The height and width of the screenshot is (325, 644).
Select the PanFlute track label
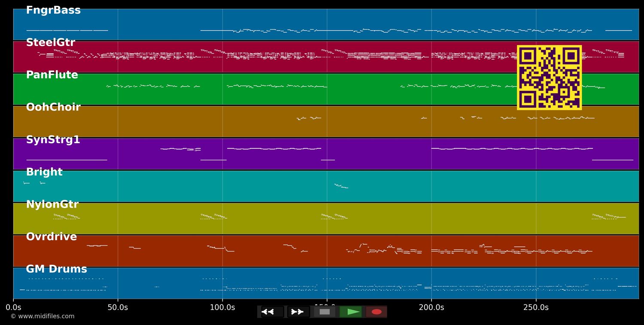coord(52,75)
